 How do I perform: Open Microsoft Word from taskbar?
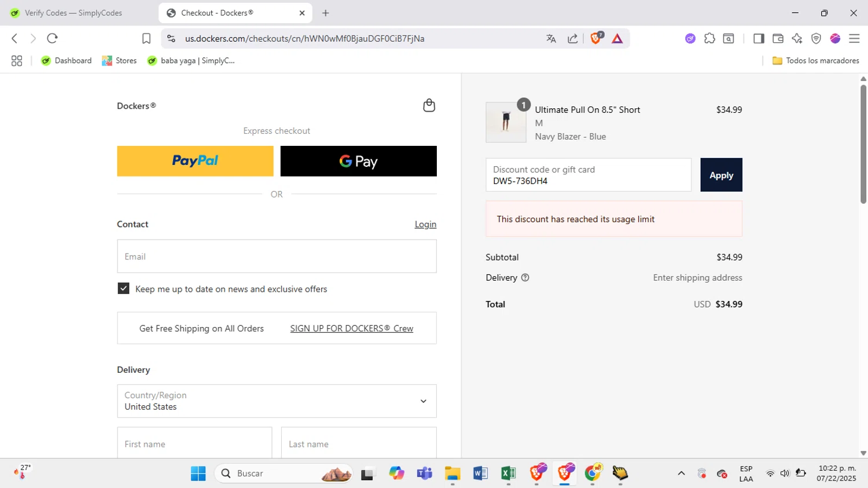480,474
